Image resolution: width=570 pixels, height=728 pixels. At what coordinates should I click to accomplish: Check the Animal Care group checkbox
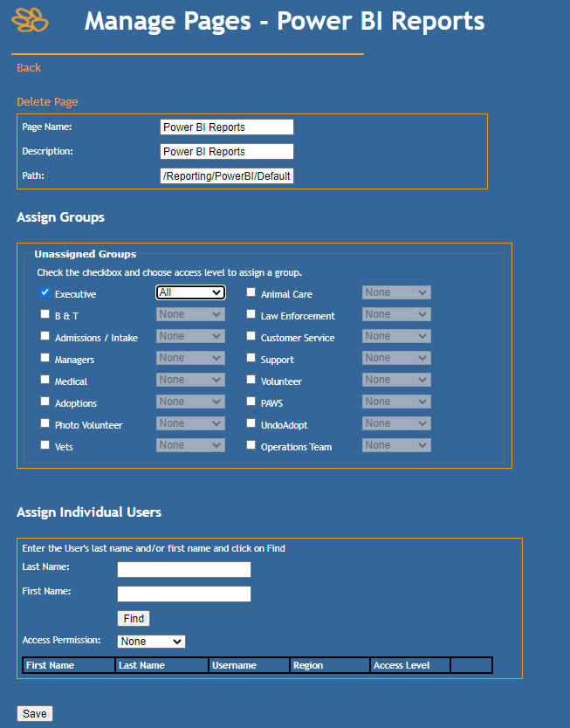(x=251, y=293)
